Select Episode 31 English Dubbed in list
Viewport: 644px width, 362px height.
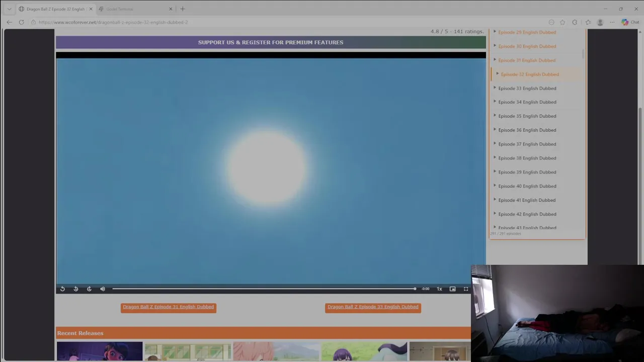click(527, 60)
